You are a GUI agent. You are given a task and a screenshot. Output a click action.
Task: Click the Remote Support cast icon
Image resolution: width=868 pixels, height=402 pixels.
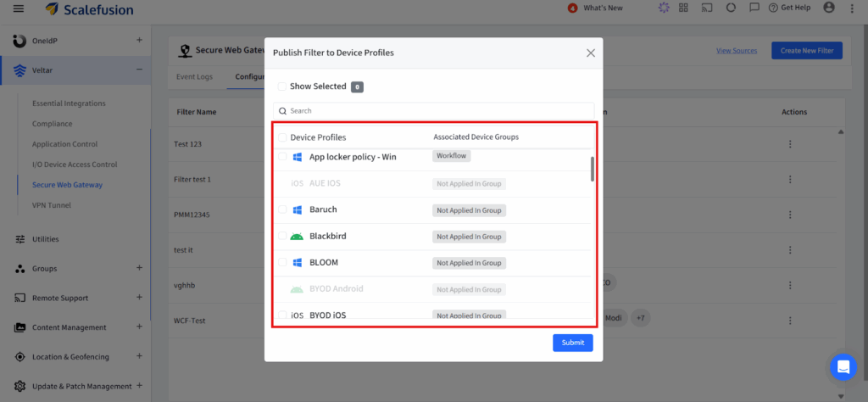click(20, 298)
